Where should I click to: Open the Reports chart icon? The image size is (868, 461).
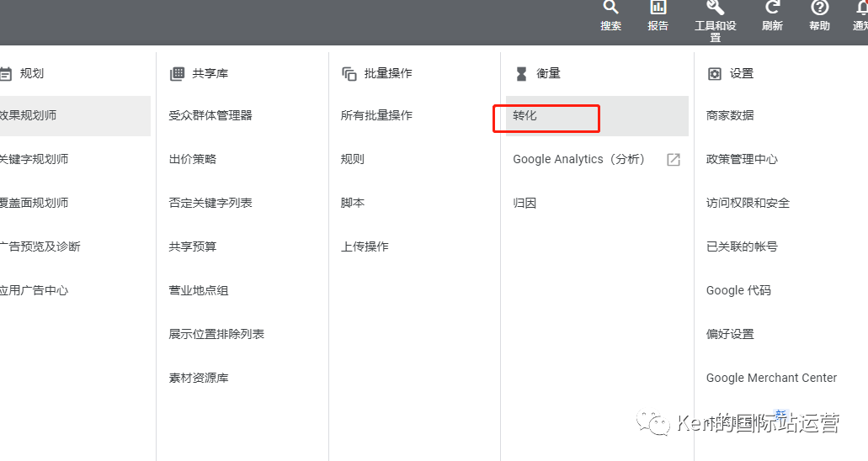click(658, 8)
